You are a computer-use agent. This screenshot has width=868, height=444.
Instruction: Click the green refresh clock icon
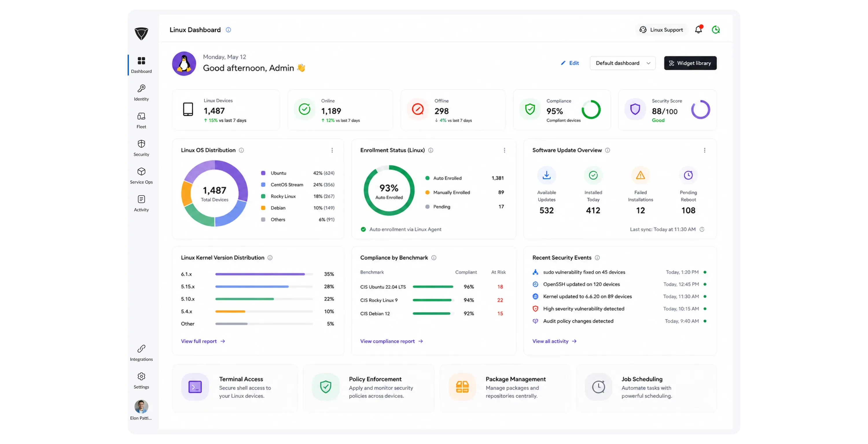715,29
